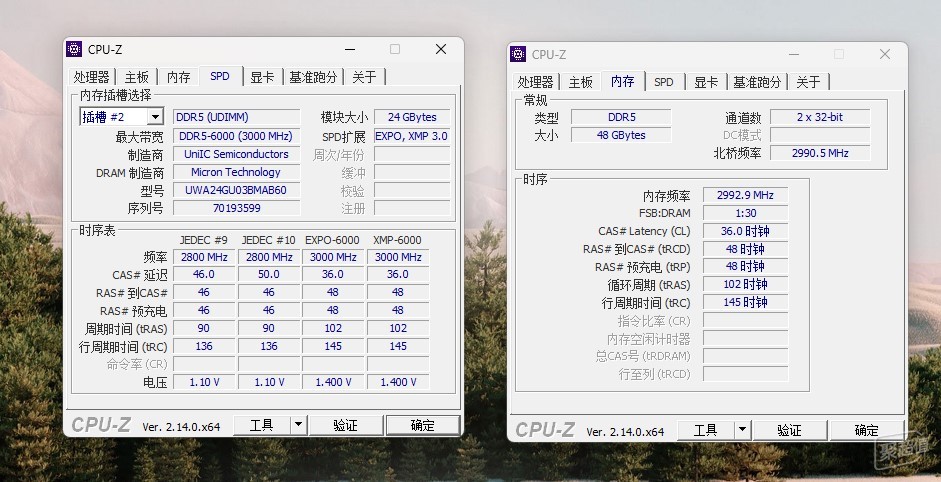941x482 pixels.
Task: Expand 工具 dropdown arrow in right window
Action: click(742, 430)
